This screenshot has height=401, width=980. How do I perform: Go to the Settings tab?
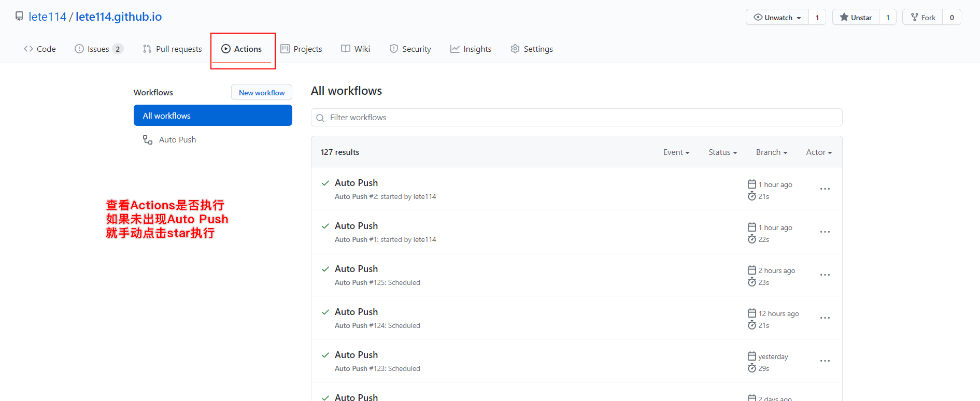532,49
